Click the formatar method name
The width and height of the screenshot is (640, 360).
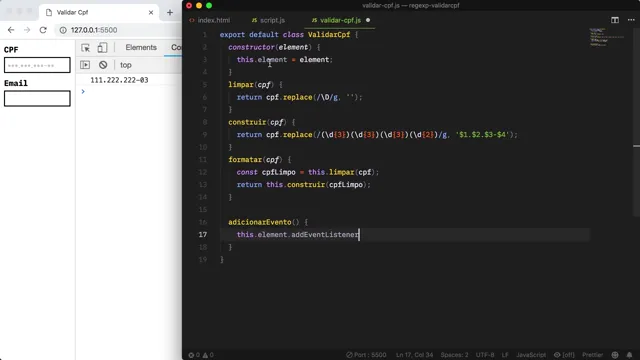click(x=245, y=160)
